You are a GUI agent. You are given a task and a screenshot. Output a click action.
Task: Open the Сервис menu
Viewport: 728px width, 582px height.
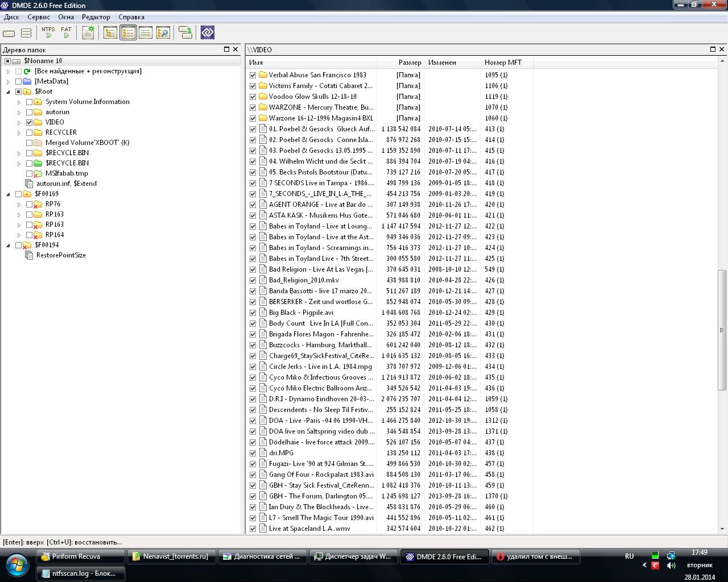pos(39,17)
